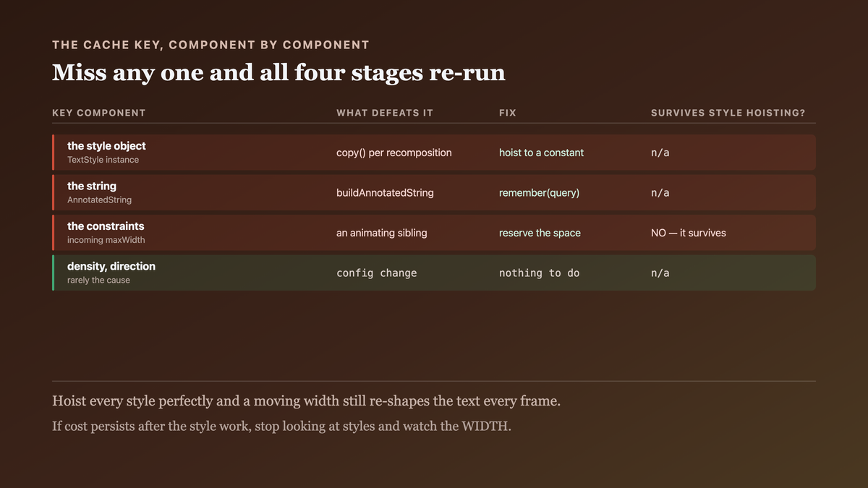Click the 'THE CACHE KEY, COMPONENT BY COMPONENT' overline
Screen dimensions: 868x488
coord(210,45)
